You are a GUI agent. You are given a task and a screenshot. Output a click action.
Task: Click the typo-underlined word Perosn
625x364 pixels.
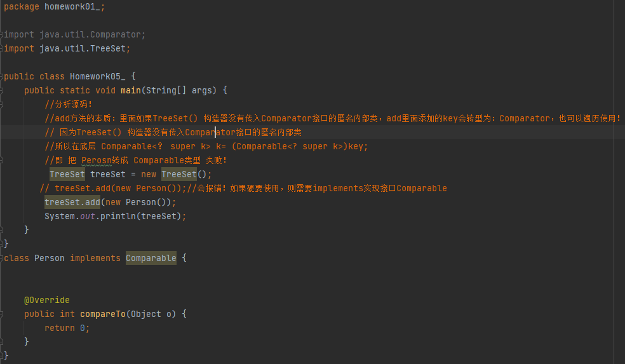(97, 160)
